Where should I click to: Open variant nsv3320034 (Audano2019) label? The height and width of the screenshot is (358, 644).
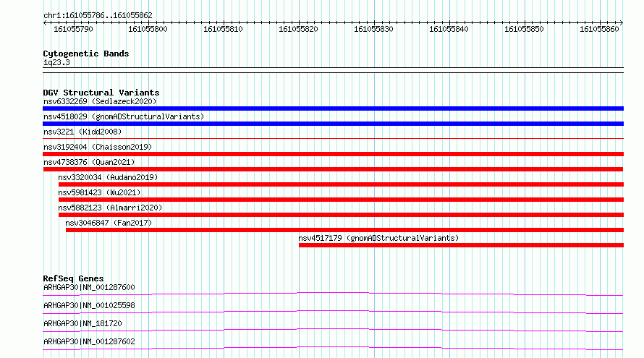click(108, 177)
